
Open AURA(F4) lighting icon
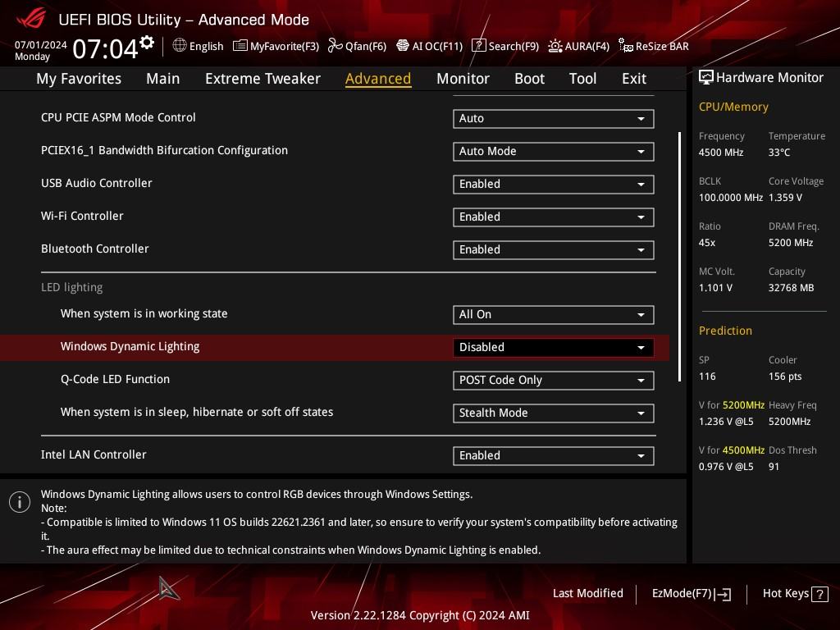(555, 46)
